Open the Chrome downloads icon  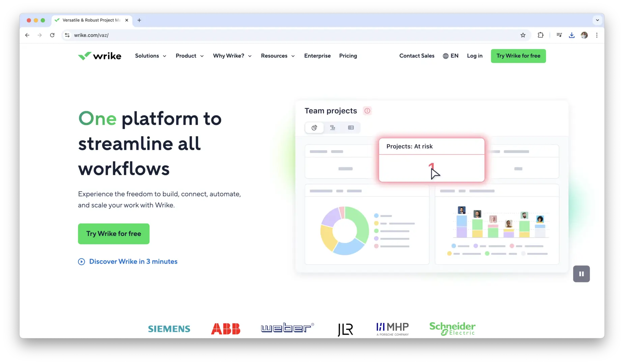click(x=571, y=35)
